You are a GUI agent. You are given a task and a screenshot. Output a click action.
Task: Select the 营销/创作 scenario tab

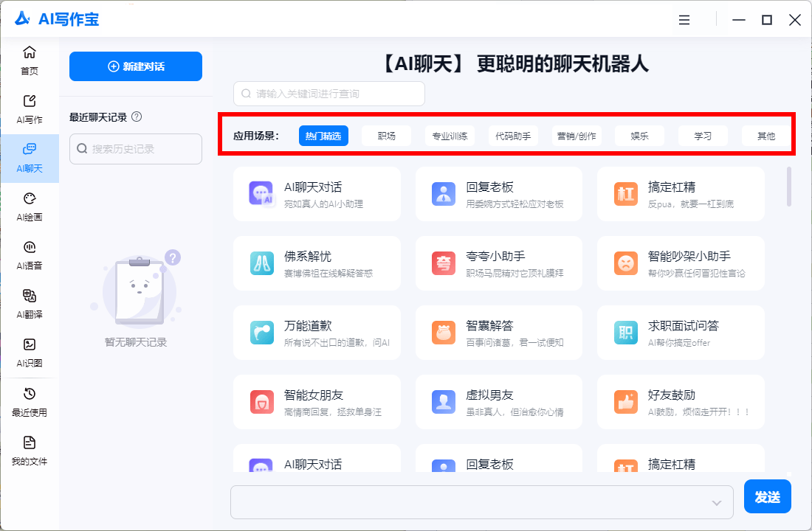pos(578,136)
